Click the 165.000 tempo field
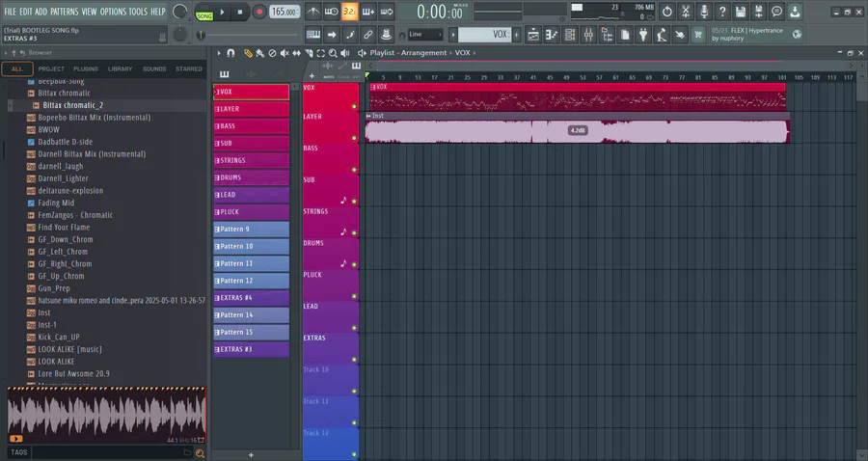The height and width of the screenshot is (461, 868). point(285,12)
